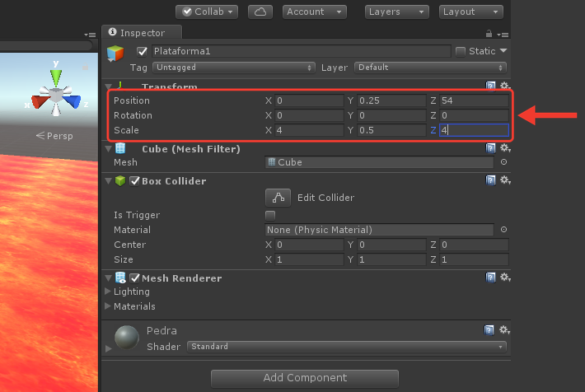Image resolution: width=585 pixels, height=392 pixels.
Task: Open the Layout dropdown menu
Action: point(470,12)
